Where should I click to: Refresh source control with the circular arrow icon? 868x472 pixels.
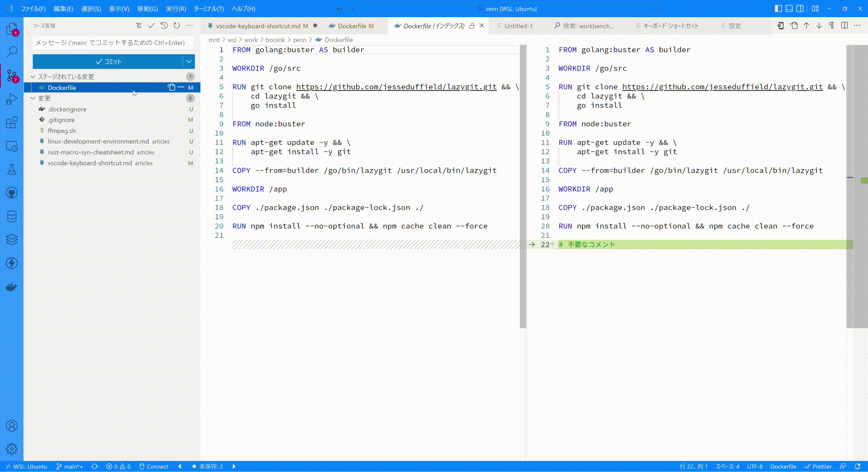(177, 26)
